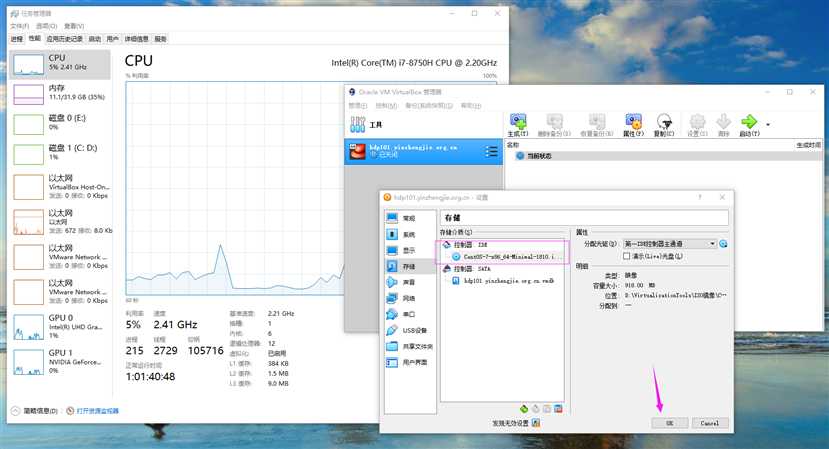The width and height of the screenshot is (829, 449).
Task: Select the 内存 memory 11.1/31.9 GB item
Action: (60, 94)
